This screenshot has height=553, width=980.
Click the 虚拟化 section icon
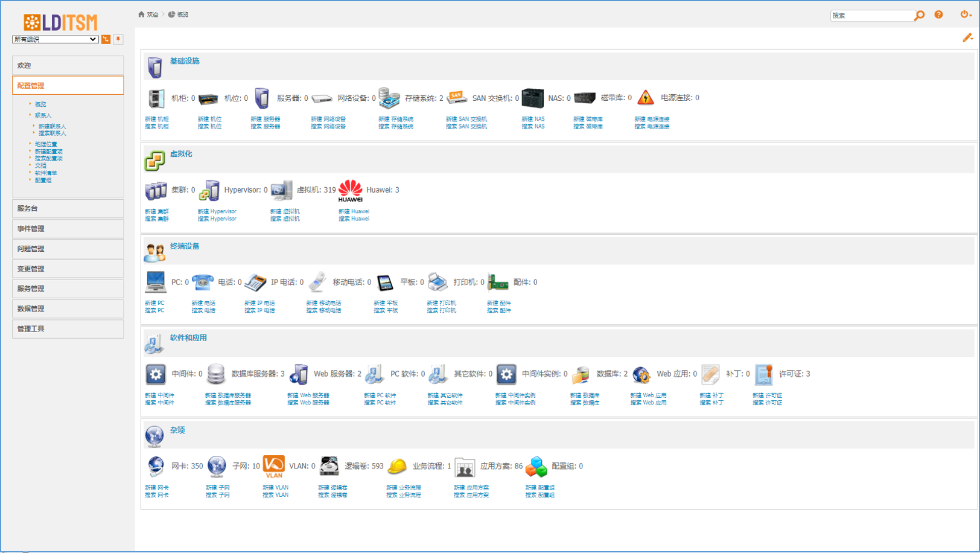tap(154, 161)
